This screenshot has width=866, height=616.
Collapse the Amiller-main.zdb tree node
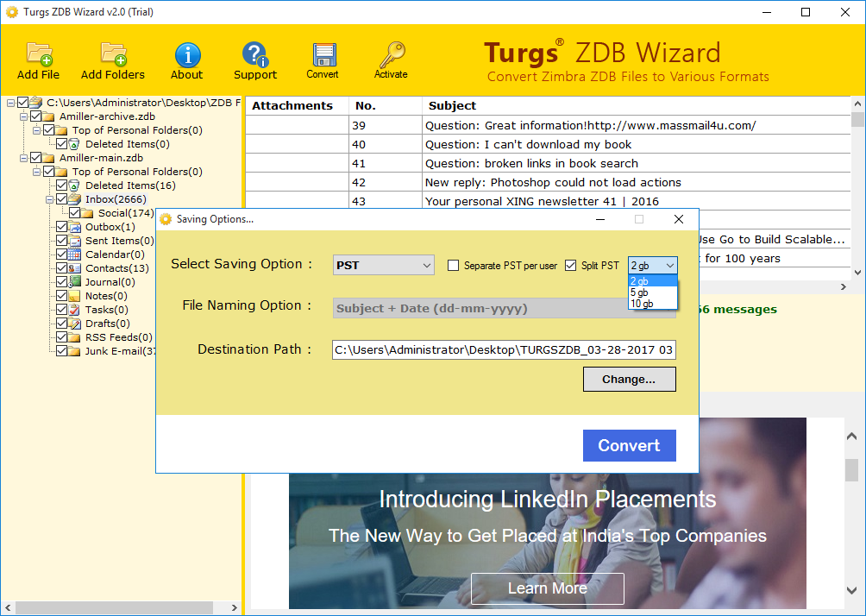click(x=24, y=158)
